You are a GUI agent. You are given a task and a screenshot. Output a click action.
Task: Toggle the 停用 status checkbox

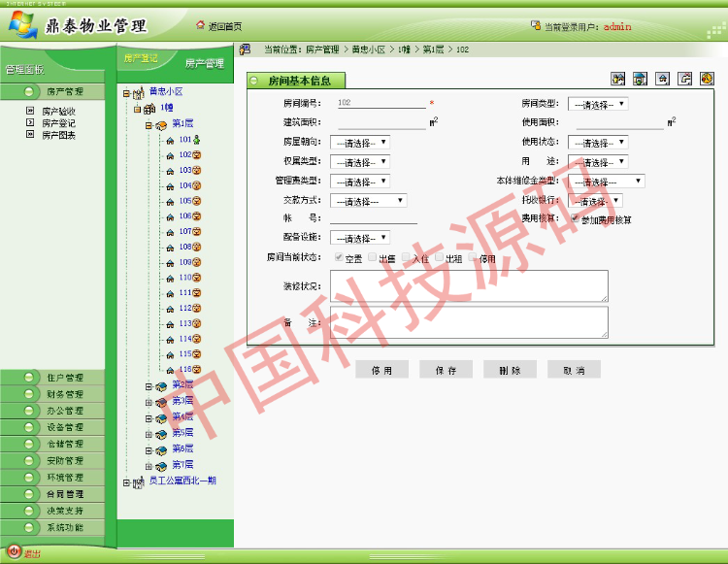click(473, 257)
